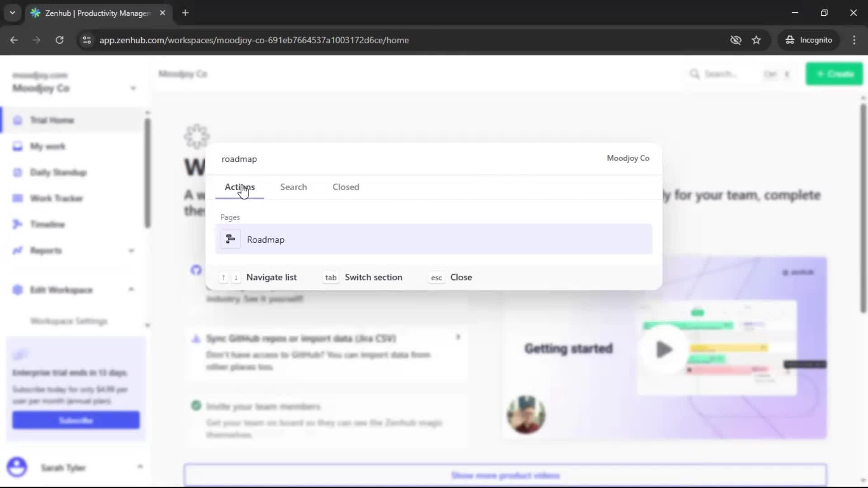Click the Subscribe button
Viewport: 868px width, 488px height.
pyautogui.click(x=75, y=420)
